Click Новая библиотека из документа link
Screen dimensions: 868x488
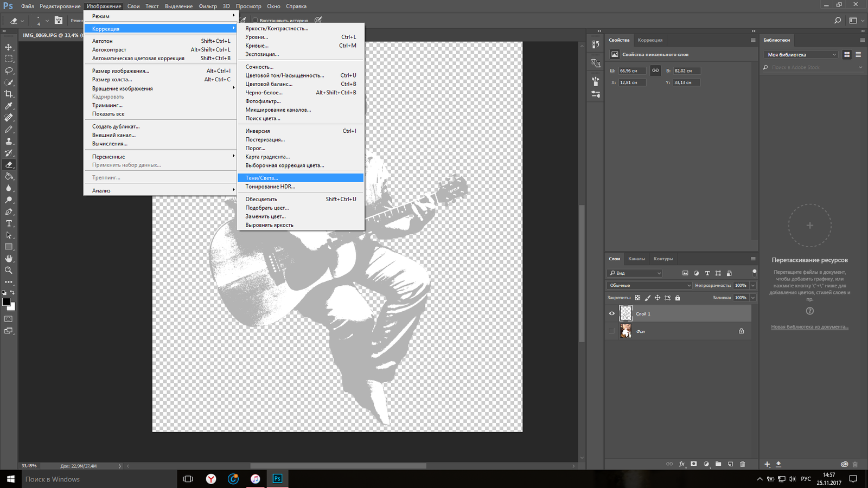pos(810,327)
